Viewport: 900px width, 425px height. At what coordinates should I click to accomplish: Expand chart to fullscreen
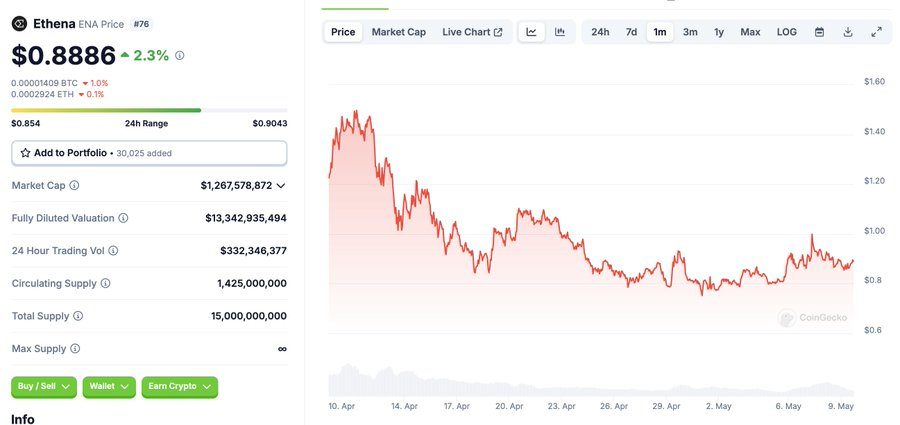876,32
